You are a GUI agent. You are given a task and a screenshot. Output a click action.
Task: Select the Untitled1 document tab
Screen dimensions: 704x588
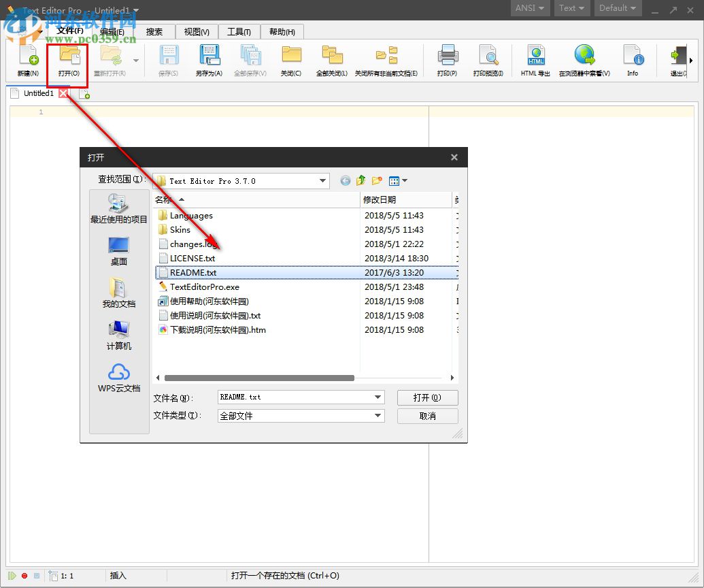(39, 93)
